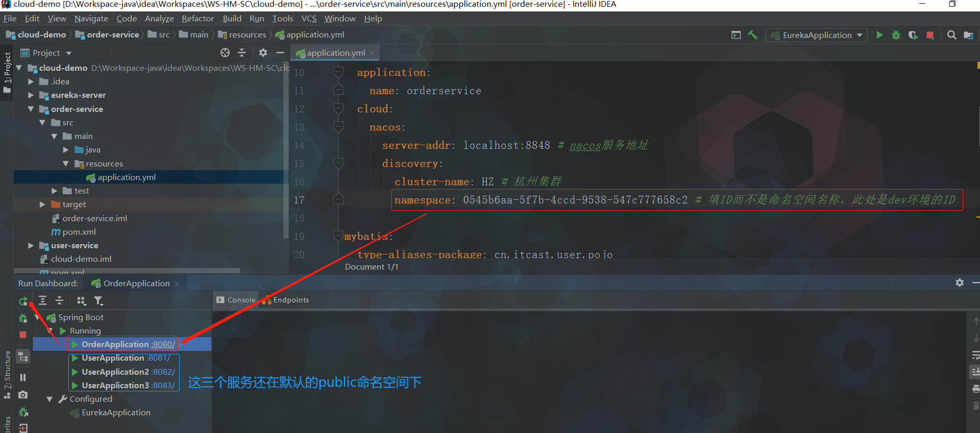Toggle fold marker at mybatis line 19

pyautogui.click(x=338, y=236)
